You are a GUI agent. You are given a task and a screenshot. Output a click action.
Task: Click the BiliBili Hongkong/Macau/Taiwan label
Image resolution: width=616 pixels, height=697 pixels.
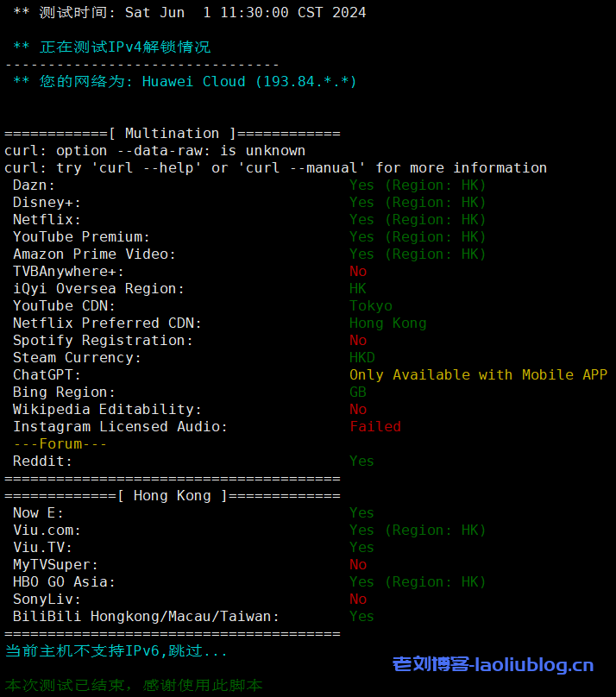click(146, 616)
